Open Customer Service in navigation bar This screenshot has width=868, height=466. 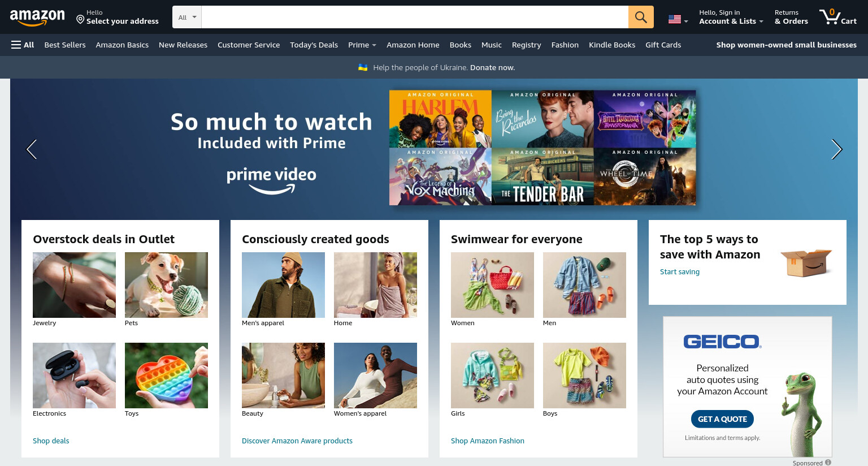249,45
